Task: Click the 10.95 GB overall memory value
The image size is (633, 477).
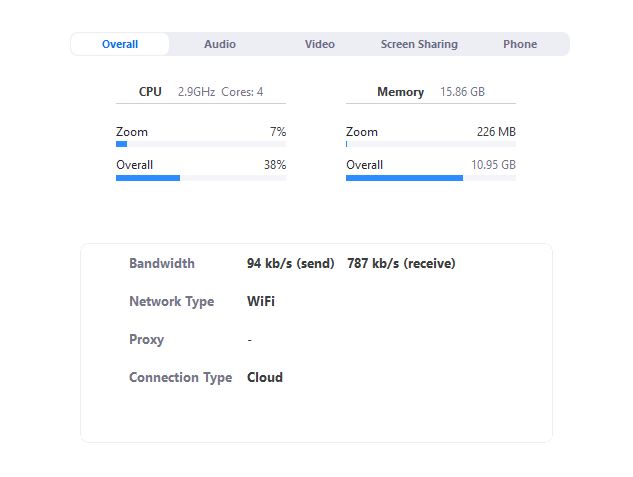Action: 493,165
